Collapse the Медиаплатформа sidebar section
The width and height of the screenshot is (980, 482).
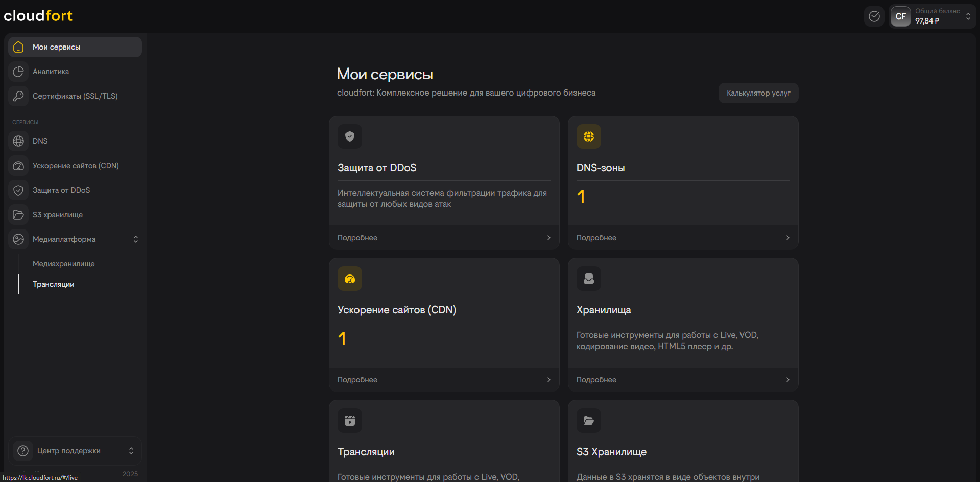[x=135, y=239]
